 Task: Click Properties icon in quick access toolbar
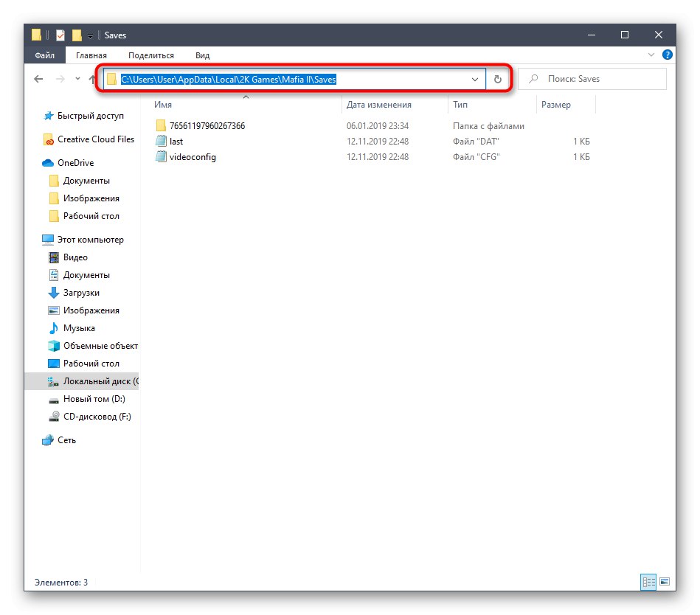coord(60,35)
